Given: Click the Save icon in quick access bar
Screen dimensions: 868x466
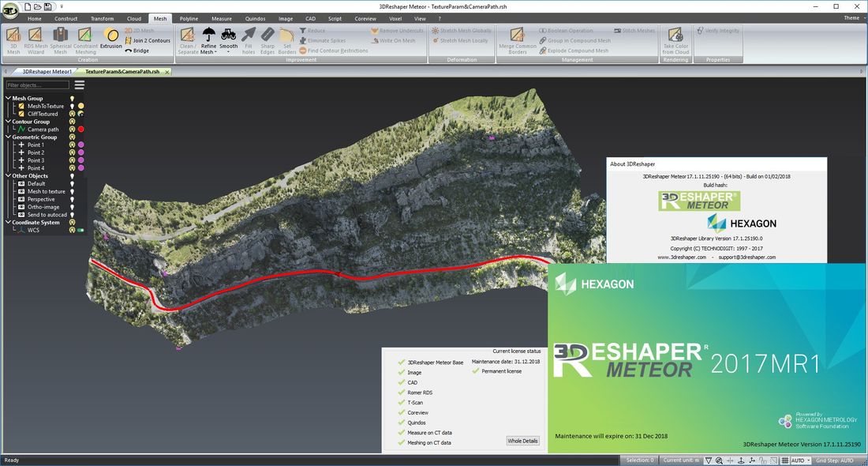Looking at the screenshot, I should 47,6.
